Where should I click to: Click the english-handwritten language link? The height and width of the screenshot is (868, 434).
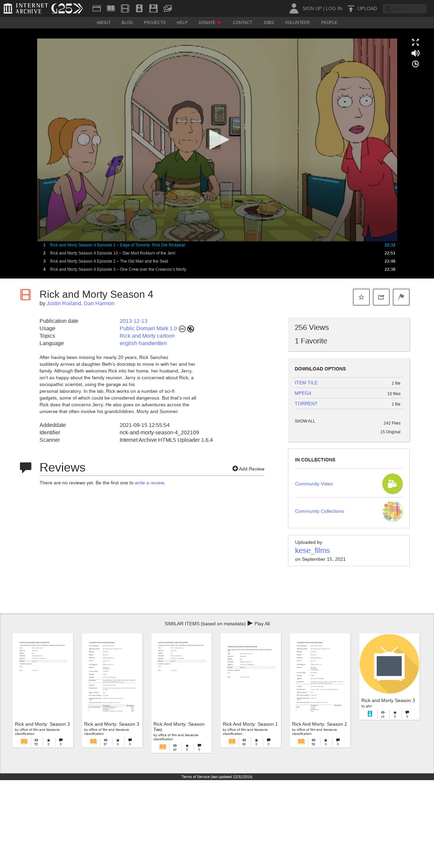143,343
